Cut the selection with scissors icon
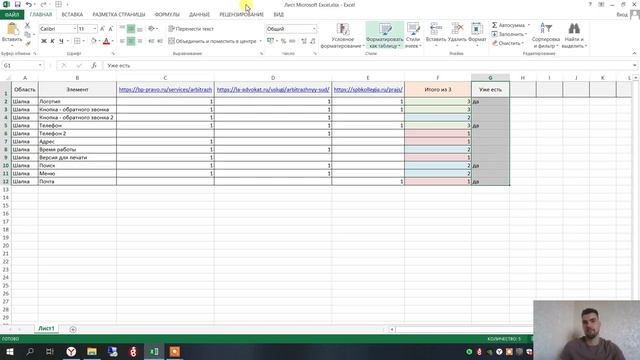640x360 pixels. tap(27, 25)
